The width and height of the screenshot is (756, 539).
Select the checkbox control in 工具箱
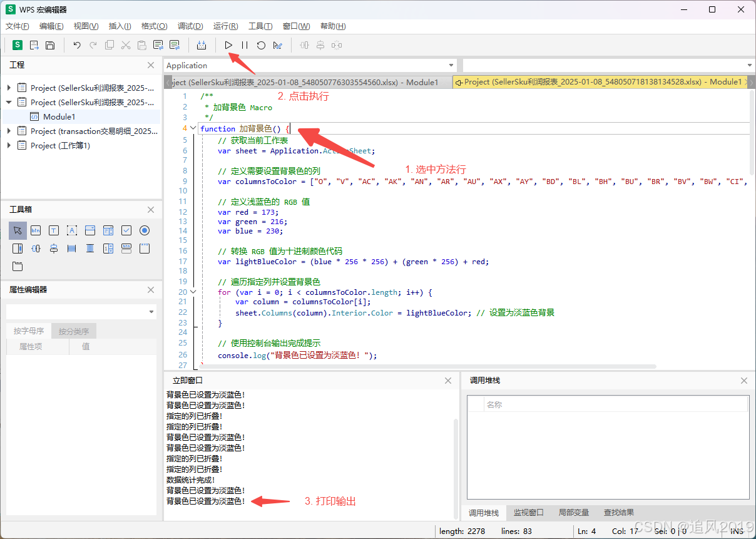click(x=126, y=230)
